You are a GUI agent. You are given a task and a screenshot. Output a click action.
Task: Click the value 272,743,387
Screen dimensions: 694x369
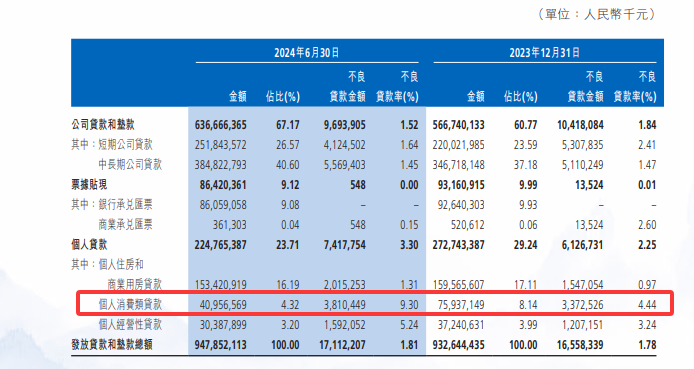459,245
